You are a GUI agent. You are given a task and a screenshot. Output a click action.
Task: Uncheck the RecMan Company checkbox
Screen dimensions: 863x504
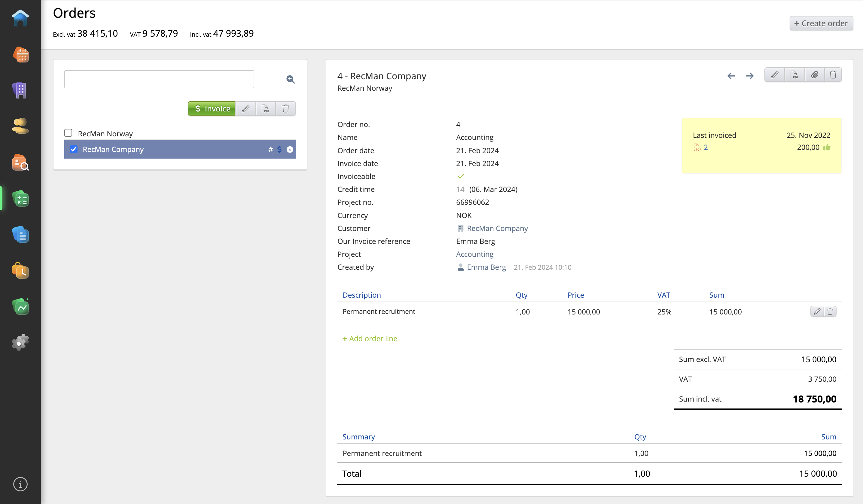[x=73, y=150]
